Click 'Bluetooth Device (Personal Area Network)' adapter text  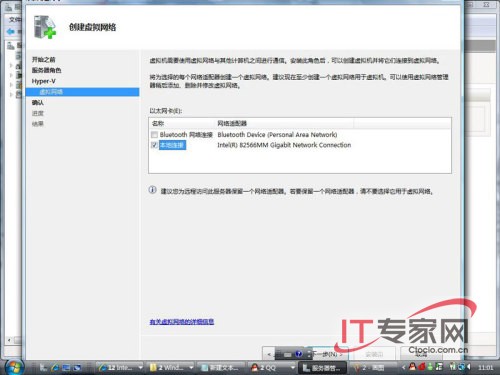(277, 135)
